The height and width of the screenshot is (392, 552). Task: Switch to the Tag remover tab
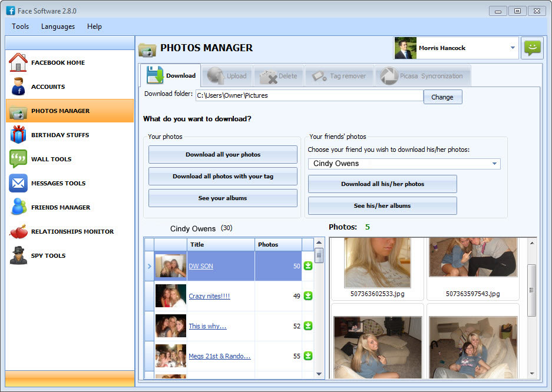(x=339, y=75)
